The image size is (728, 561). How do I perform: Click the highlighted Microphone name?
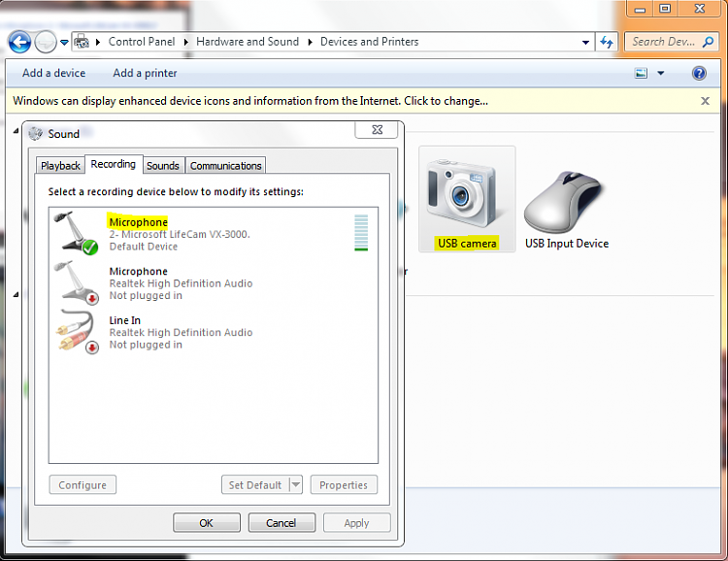(139, 222)
